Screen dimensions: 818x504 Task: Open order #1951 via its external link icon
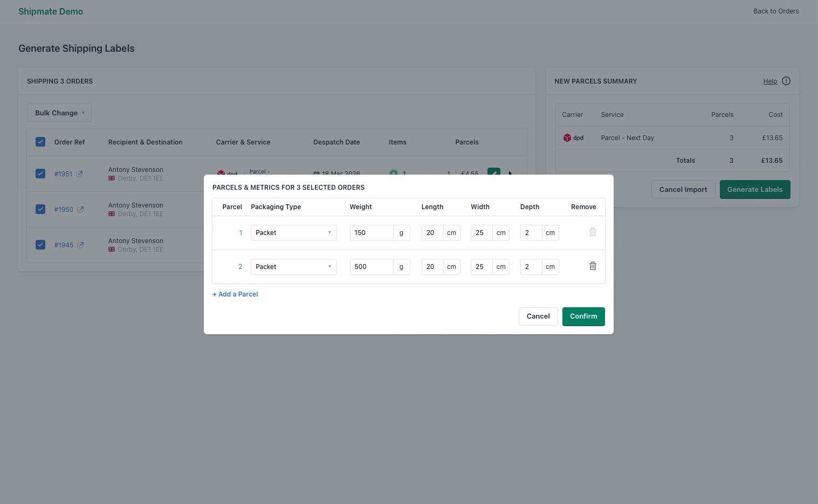point(80,174)
